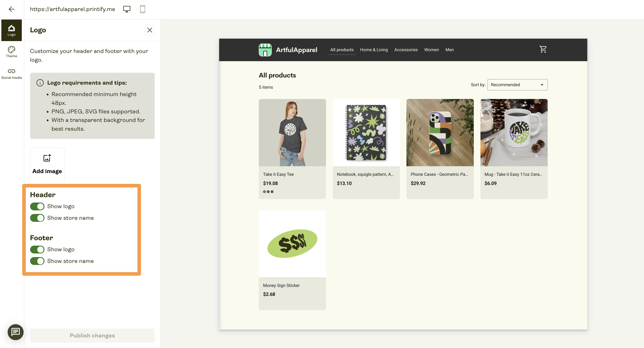Click the back arrow to exit the editor
This screenshot has height=348, width=644.
[x=12, y=9]
